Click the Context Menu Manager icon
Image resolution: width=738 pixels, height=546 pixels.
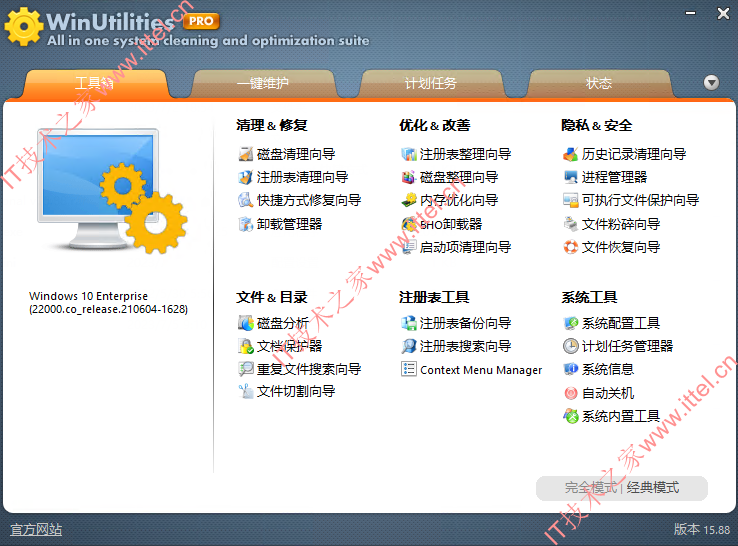[x=409, y=369]
